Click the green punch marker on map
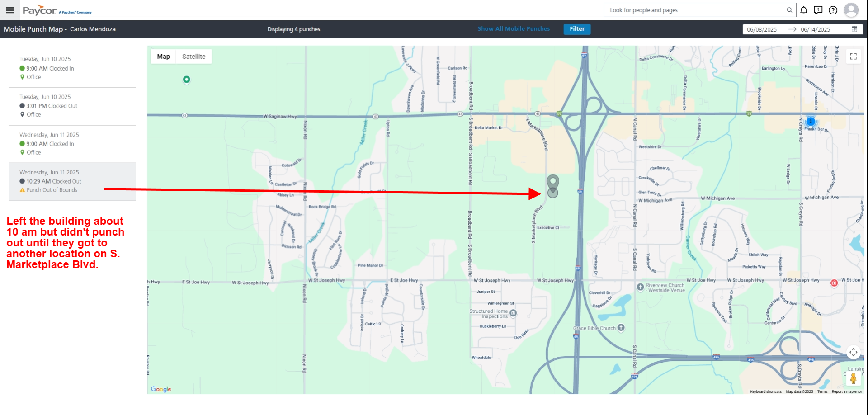The height and width of the screenshot is (415, 868). 186,80
